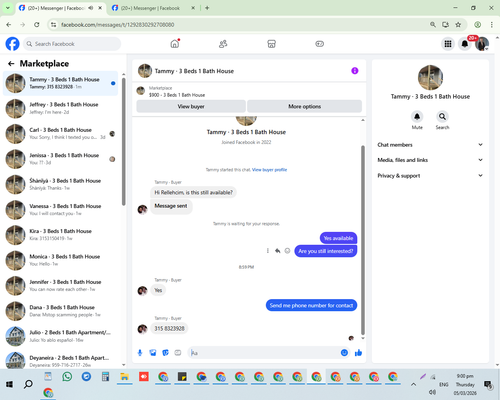Open Kira's chat conversation
The height and width of the screenshot is (400, 500).
coord(61,235)
